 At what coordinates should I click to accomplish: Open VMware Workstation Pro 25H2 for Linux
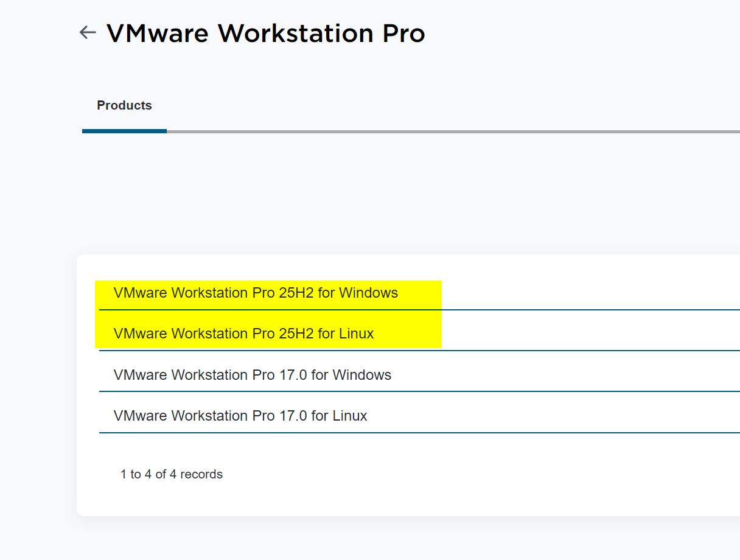pyautogui.click(x=243, y=334)
